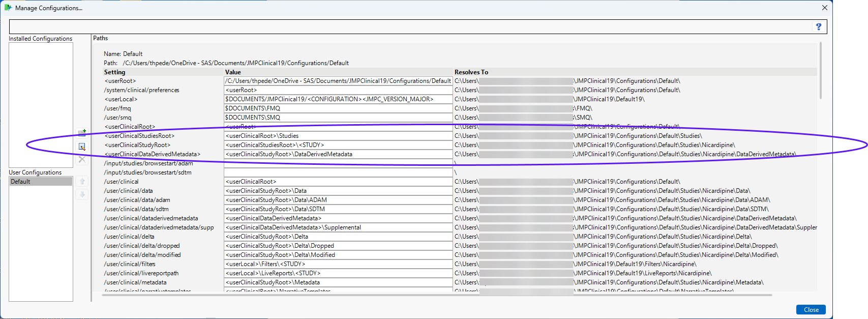The height and width of the screenshot is (319, 868).
Task: Click the empty browsestart/adam value field
Action: click(x=338, y=163)
